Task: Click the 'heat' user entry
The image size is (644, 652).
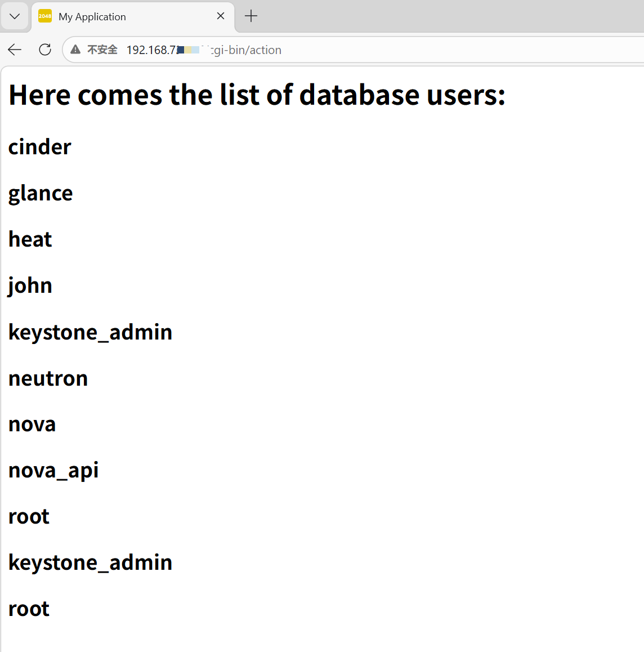Action: point(30,239)
